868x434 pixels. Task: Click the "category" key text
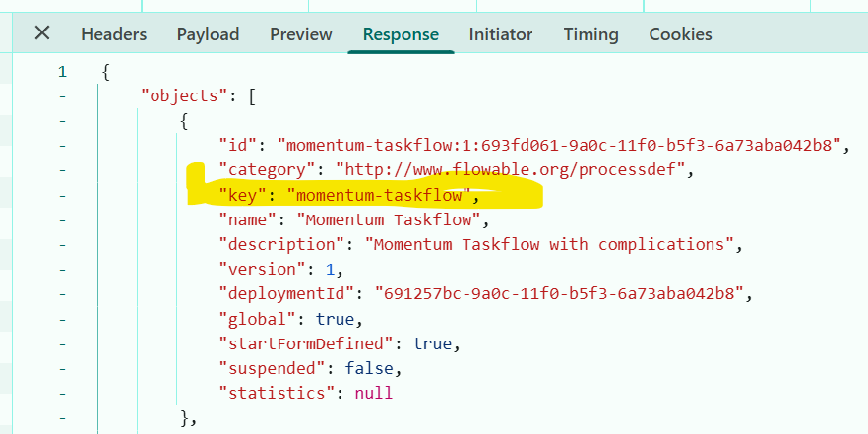[268, 170]
